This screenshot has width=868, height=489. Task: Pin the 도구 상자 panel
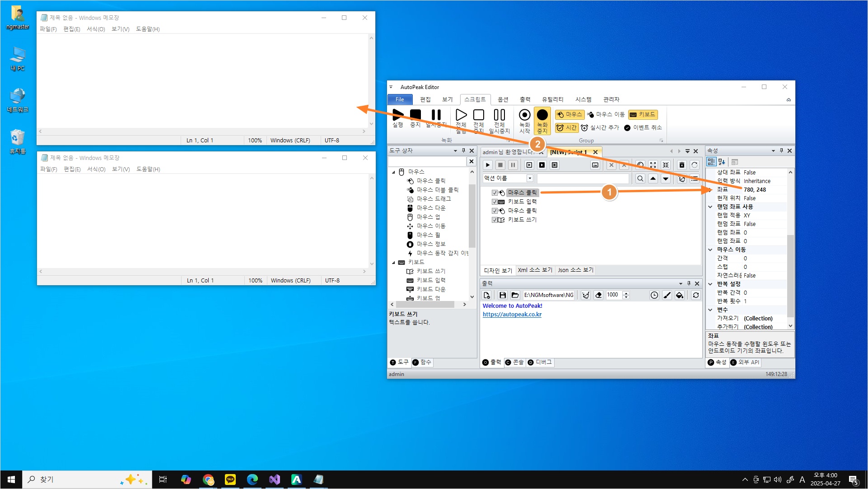pos(463,150)
